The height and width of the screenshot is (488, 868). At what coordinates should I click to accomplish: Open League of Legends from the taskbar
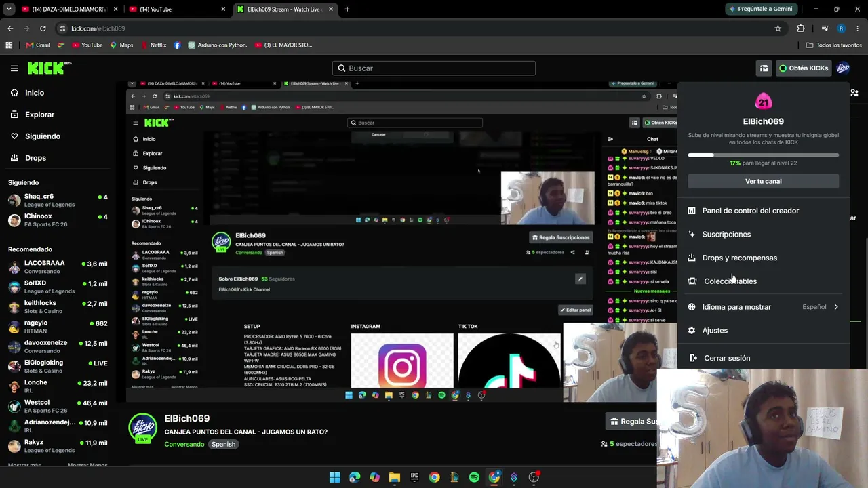coord(454,477)
